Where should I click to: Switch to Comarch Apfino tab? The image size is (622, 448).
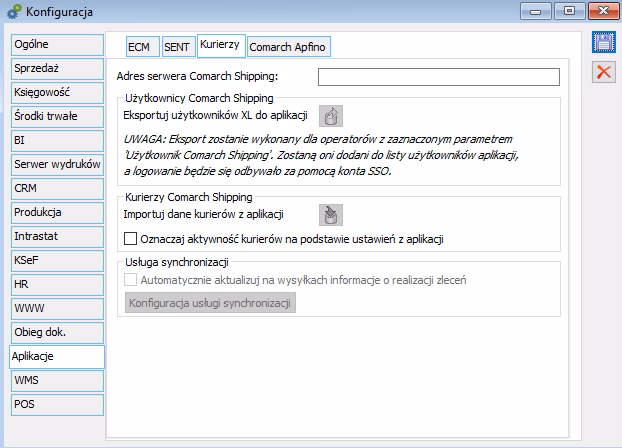click(288, 47)
